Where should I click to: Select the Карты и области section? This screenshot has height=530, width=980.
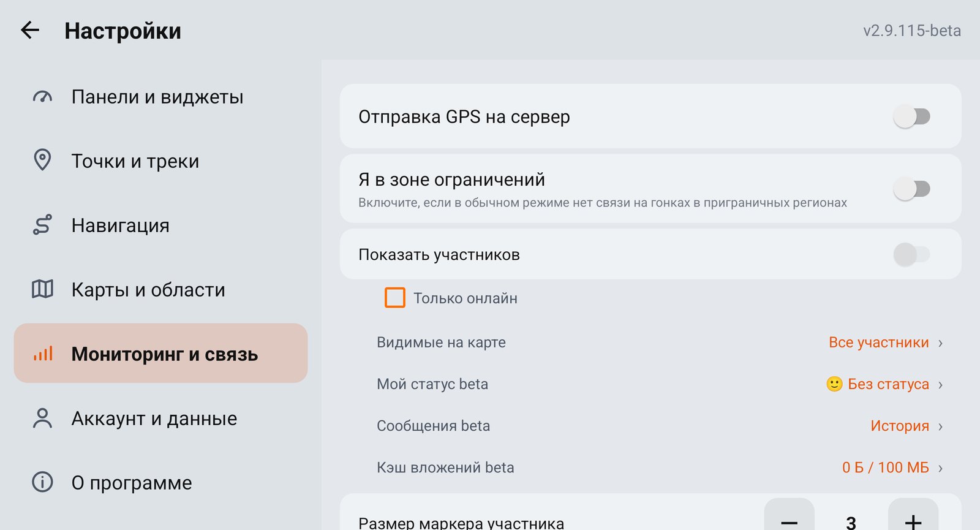(x=160, y=290)
